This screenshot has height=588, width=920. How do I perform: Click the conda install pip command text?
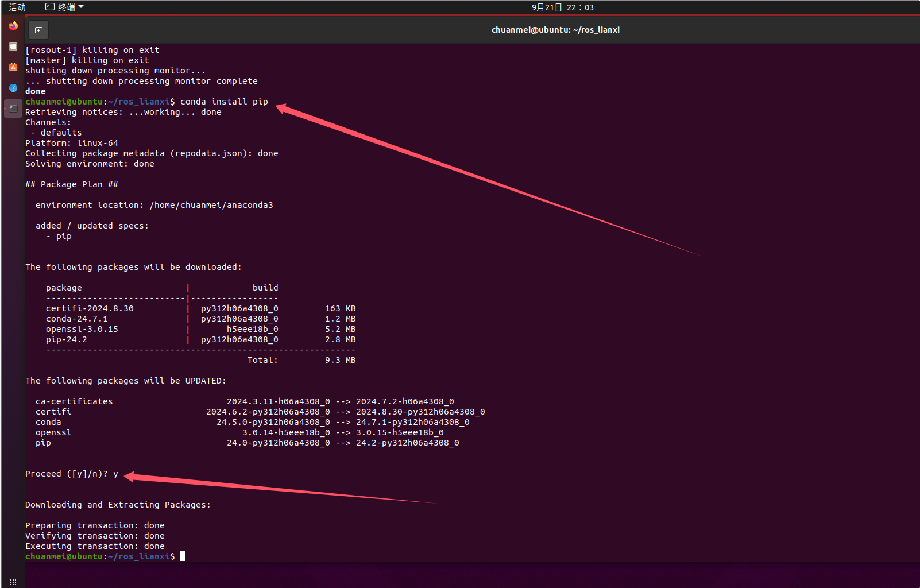pyautogui.click(x=225, y=101)
